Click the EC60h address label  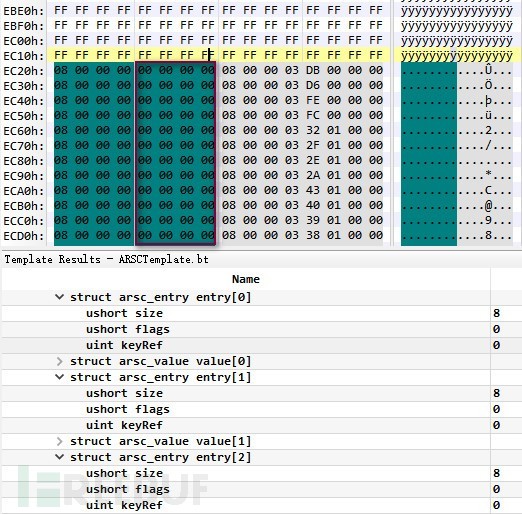(x=24, y=131)
